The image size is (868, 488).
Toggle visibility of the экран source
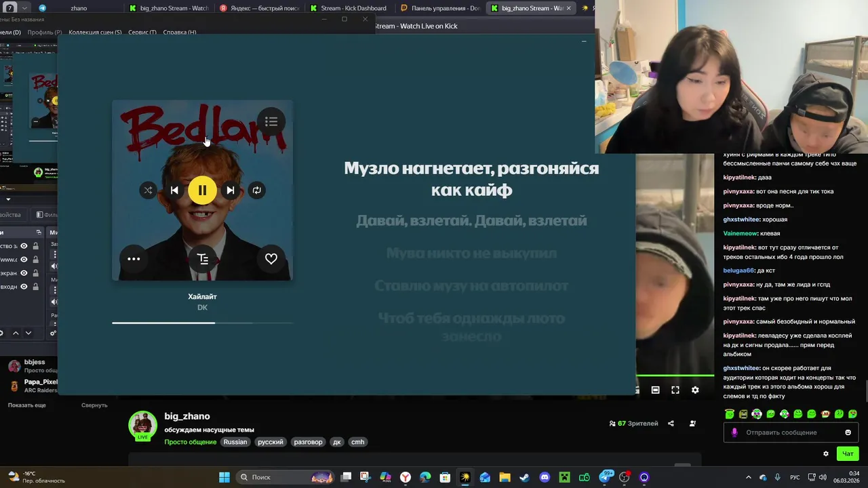[24, 273]
